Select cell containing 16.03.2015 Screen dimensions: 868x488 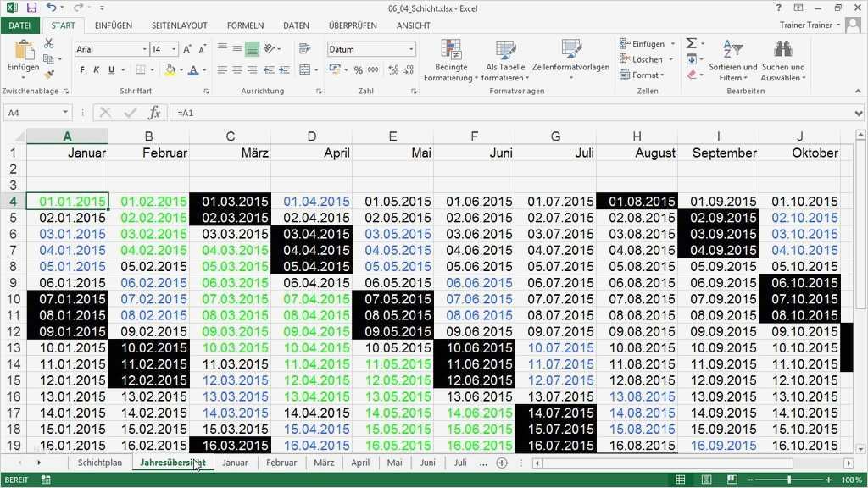tap(231, 446)
